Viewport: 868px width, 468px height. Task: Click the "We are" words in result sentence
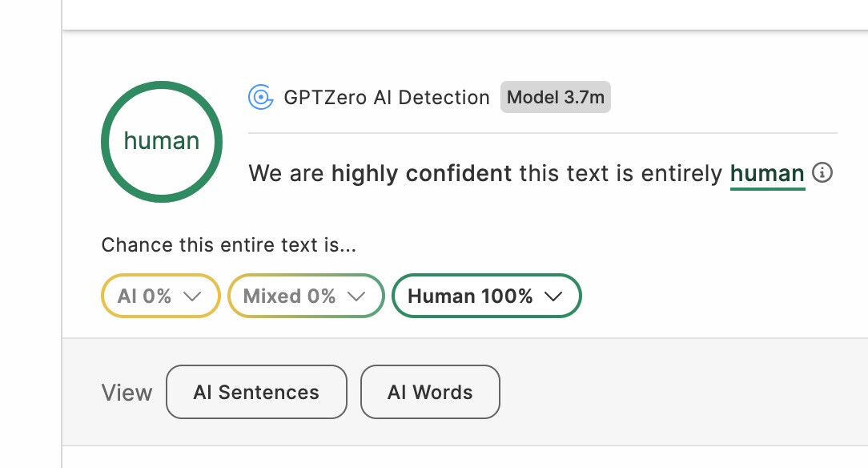[x=287, y=174]
